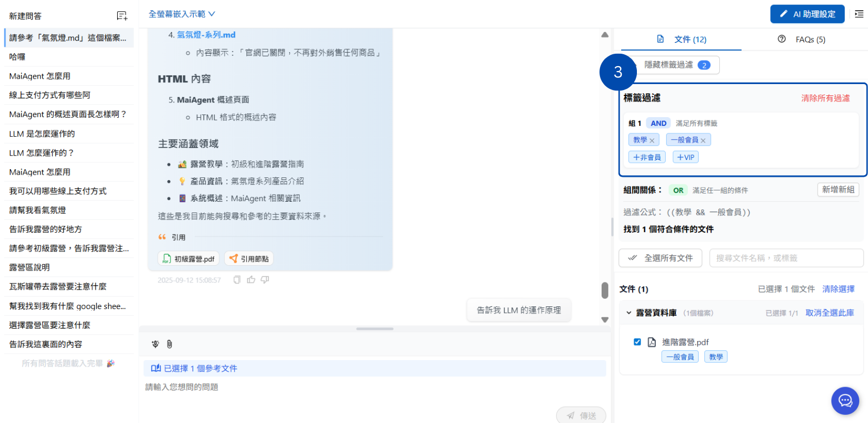Click the new chat icon beside 新建問答
This screenshot has width=868, height=423.
point(122,16)
